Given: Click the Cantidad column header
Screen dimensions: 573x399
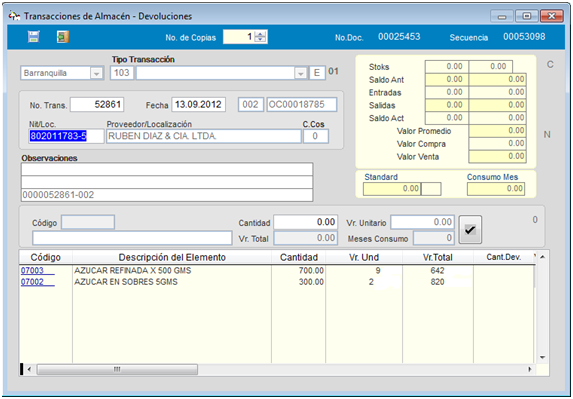Looking at the screenshot, I should (x=299, y=257).
